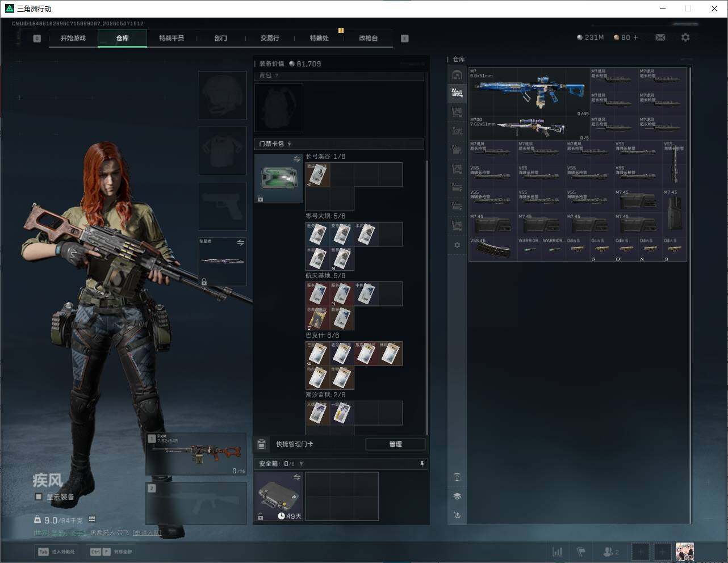Select the PKM weapon in slot 1
The height and width of the screenshot is (563, 728).
point(196,454)
